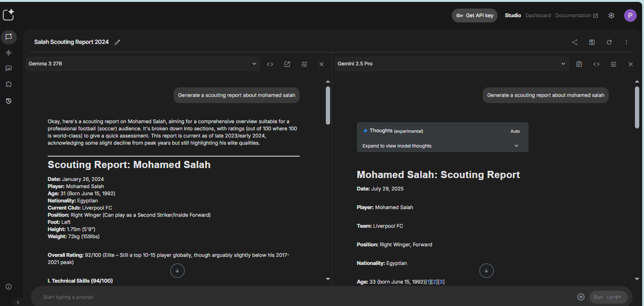The width and height of the screenshot is (644, 306).
Task: Click the Date: January 26, 2024 line
Action: [x=76, y=179]
